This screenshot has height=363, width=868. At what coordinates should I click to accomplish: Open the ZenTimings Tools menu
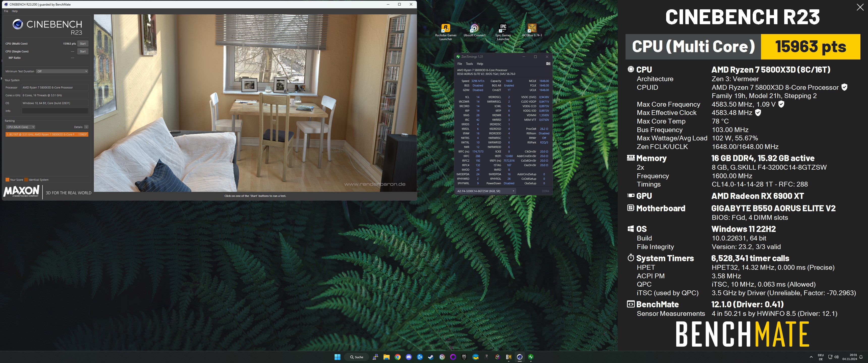coord(469,64)
